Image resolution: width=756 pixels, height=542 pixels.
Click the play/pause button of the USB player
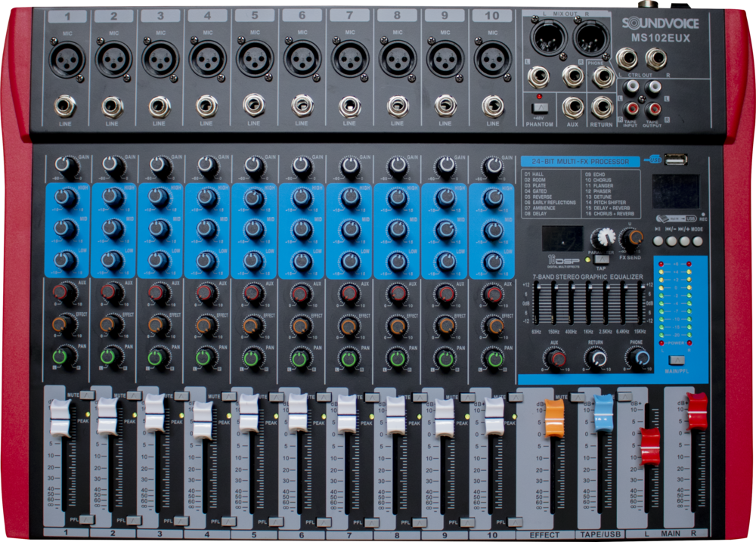pos(658,240)
